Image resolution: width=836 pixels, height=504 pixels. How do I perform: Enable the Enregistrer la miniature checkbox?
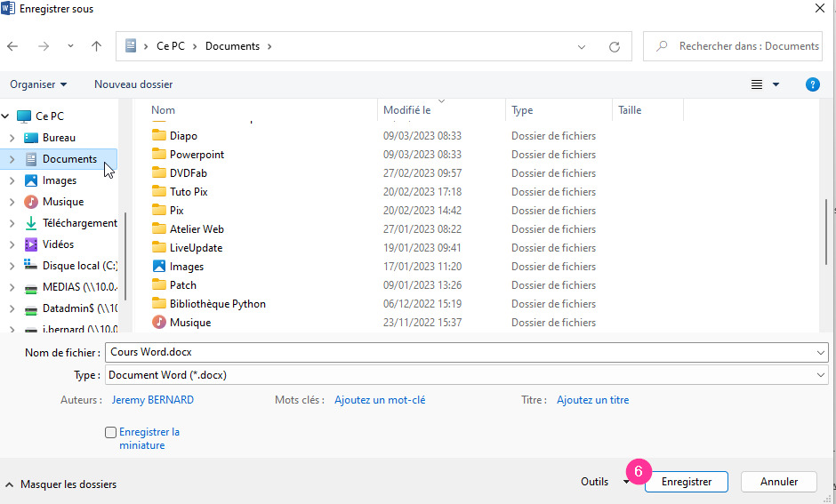pyautogui.click(x=110, y=432)
